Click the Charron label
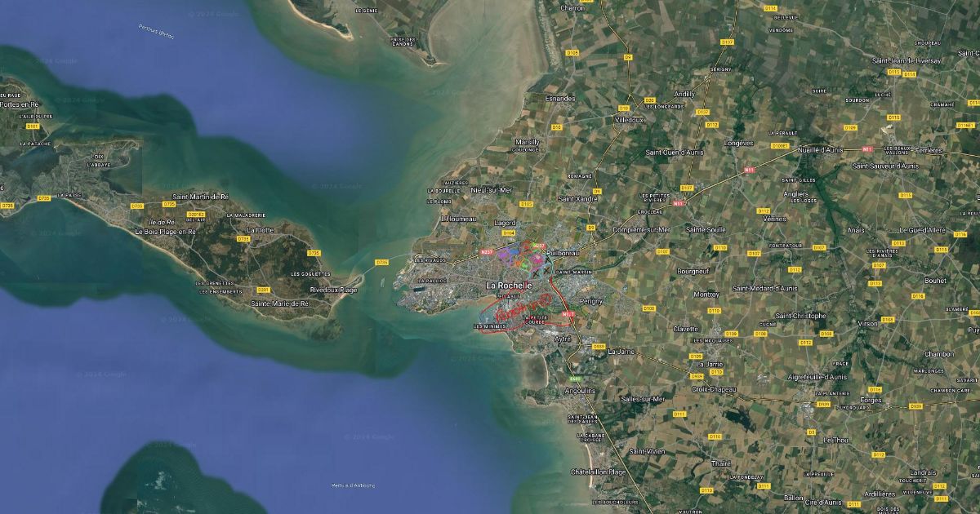The height and width of the screenshot is (514, 980). click(x=572, y=7)
